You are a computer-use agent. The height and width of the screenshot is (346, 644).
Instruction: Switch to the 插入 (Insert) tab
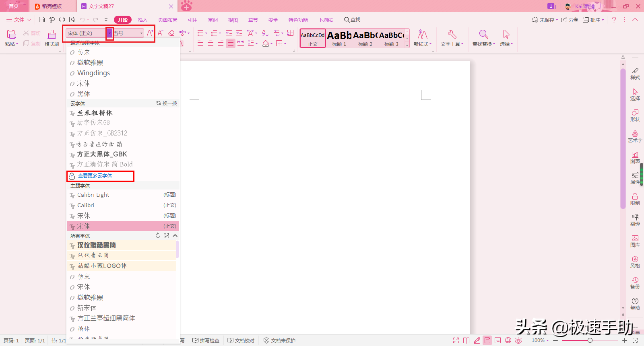point(143,20)
